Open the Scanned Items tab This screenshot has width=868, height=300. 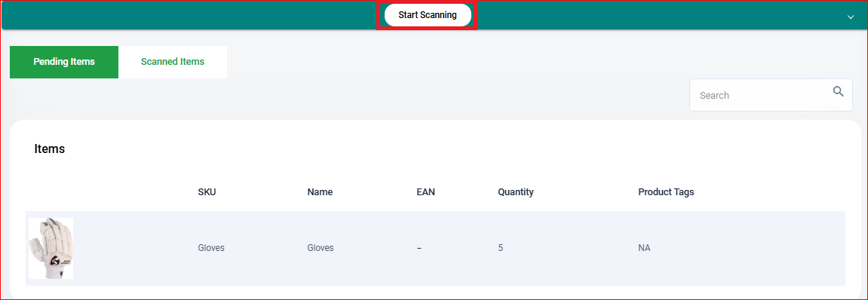(173, 62)
